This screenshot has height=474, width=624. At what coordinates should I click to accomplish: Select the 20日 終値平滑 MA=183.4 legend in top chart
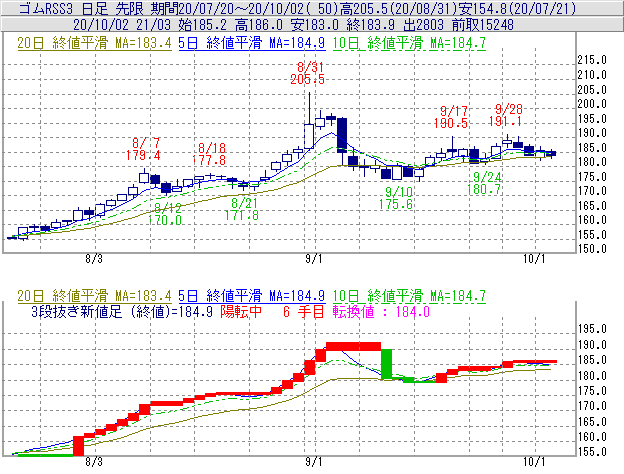[x=94, y=43]
